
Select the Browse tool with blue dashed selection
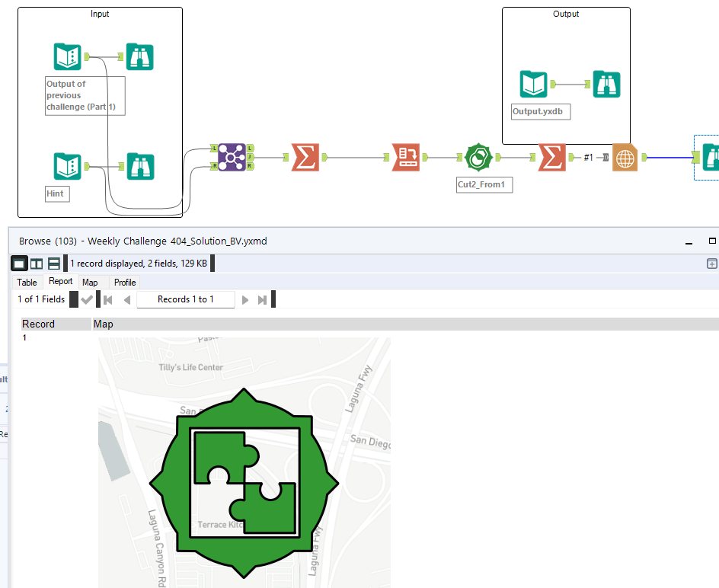coord(709,158)
